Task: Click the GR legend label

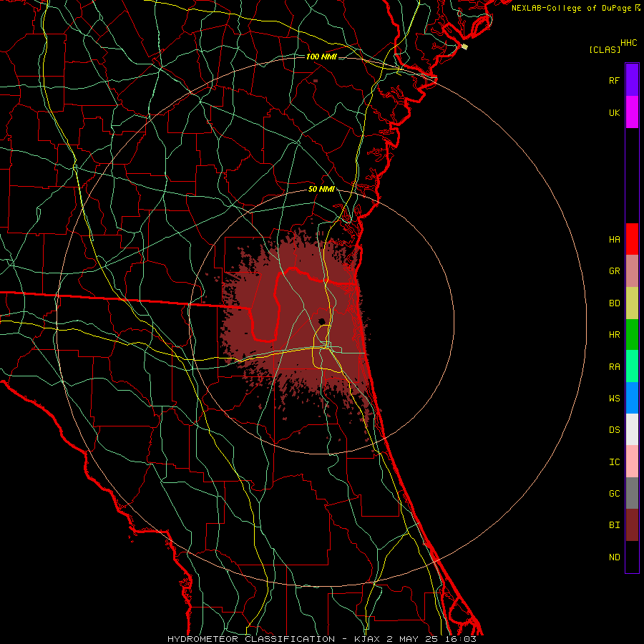Action: coord(614,271)
